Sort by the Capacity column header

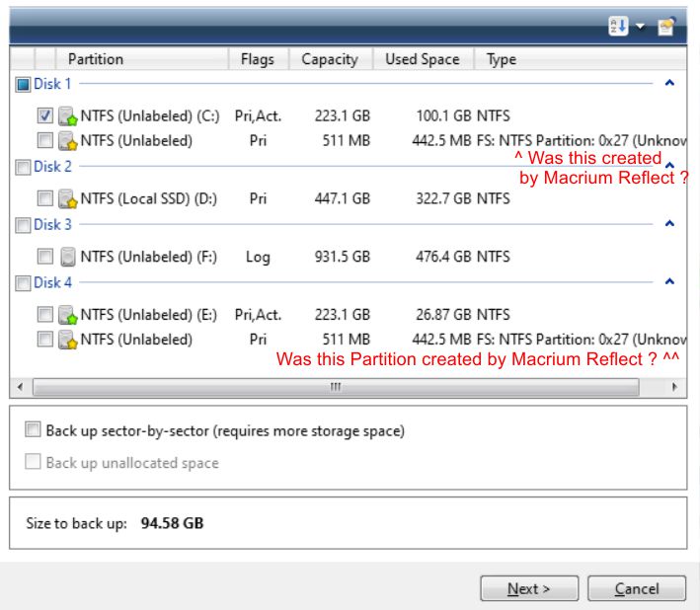click(x=331, y=59)
